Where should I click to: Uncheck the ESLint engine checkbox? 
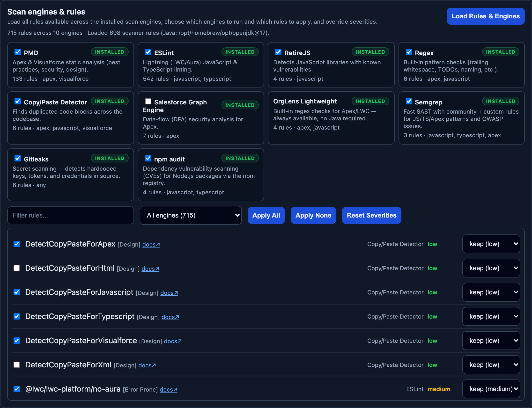click(x=148, y=52)
